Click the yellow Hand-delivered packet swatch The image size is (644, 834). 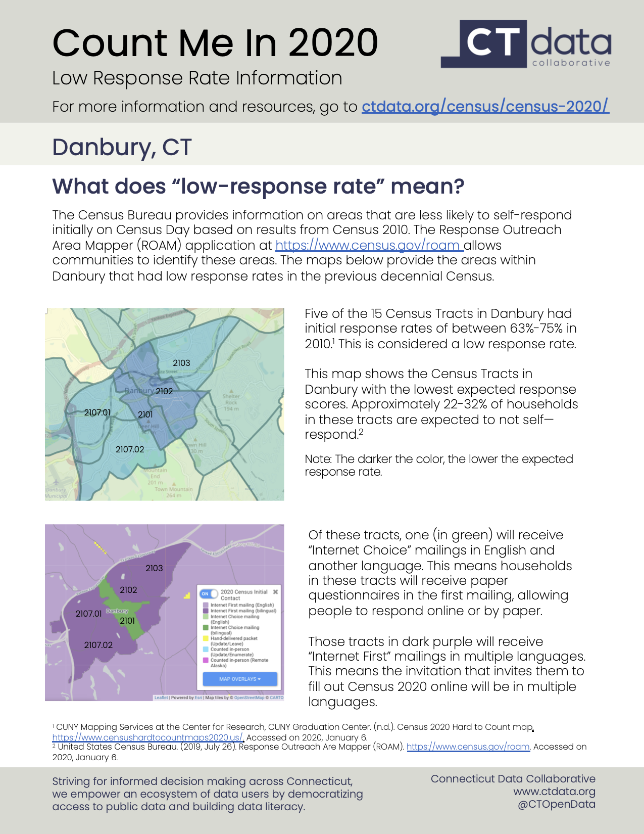point(206,638)
